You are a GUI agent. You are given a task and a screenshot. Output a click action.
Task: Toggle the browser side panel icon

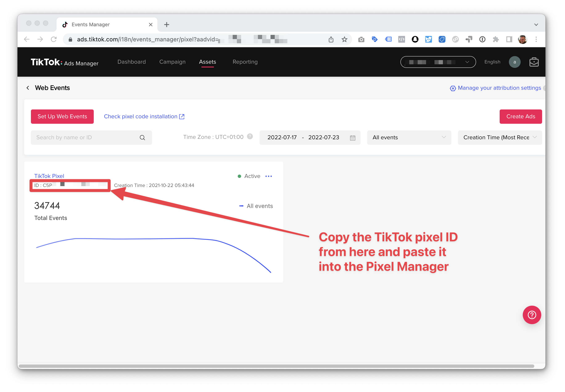click(509, 39)
